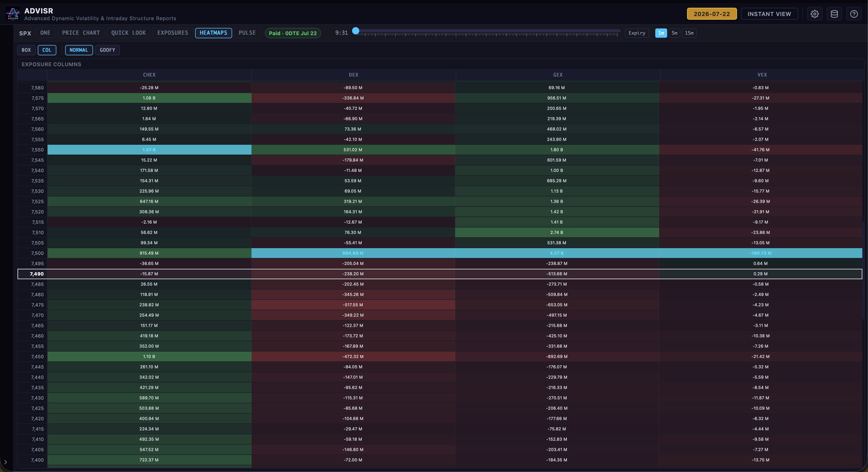This screenshot has width=868, height=472.
Task: Click the -160.73 M VEX cell
Action: click(760, 253)
